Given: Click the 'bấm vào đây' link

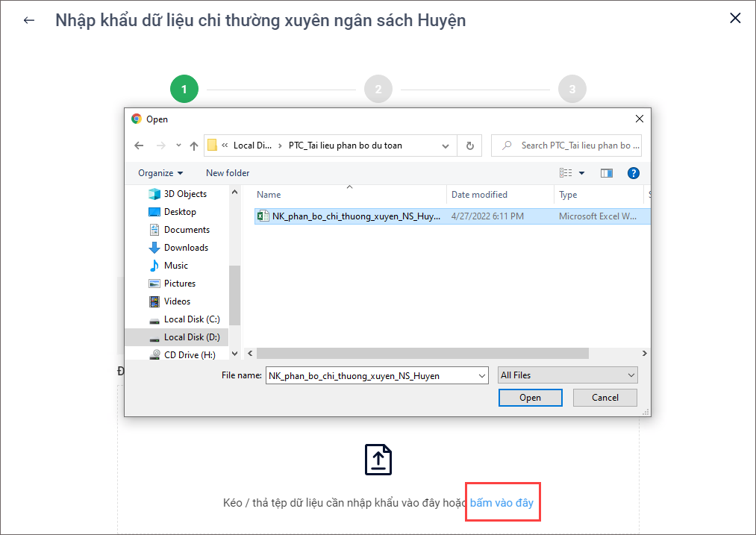Looking at the screenshot, I should coord(502,503).
